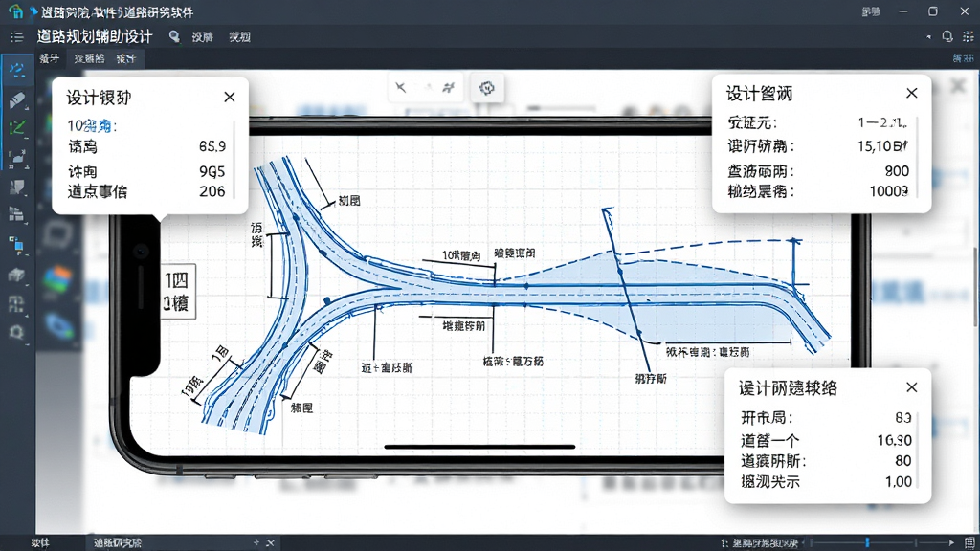Click the gear icon above the drawing canvas

click(487, 88)
